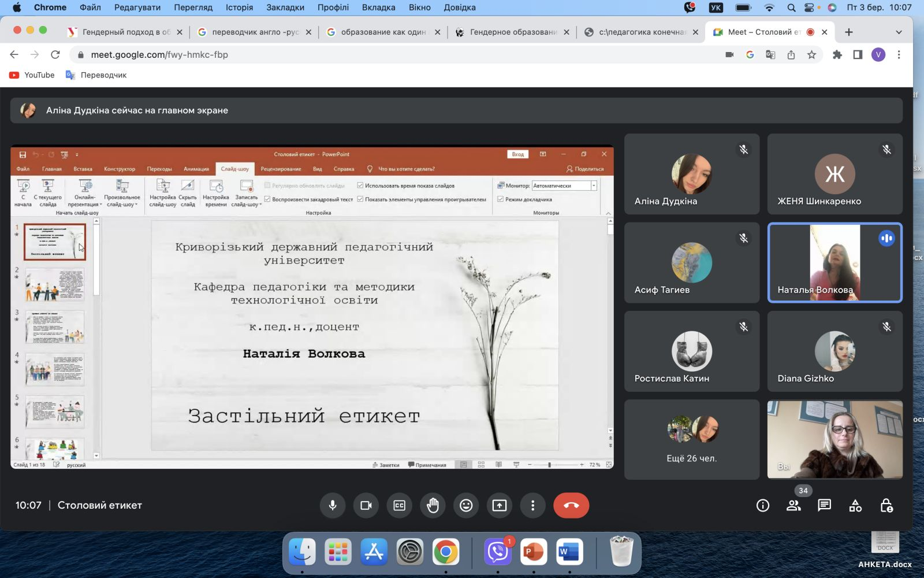This screenshot has width=924, height=578.
Task: Open the meeting chat panel
Action: coord(825,506)
